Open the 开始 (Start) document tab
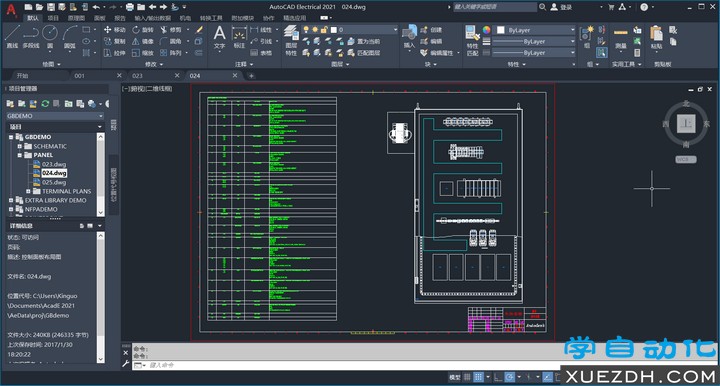Viewport: 720px width, 386px height. (22, 75)
